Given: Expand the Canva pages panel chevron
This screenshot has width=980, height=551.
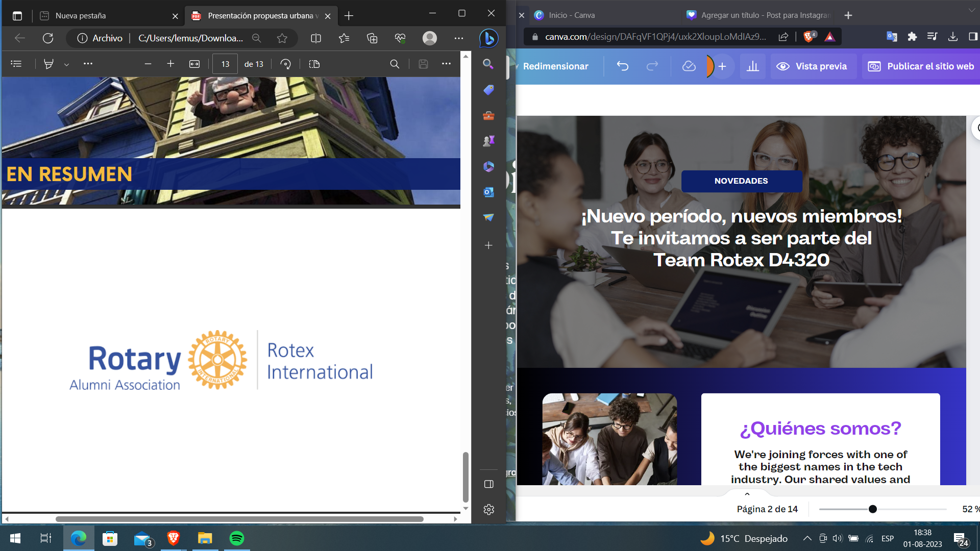Looking at the screenshot, I should point(747,494).
